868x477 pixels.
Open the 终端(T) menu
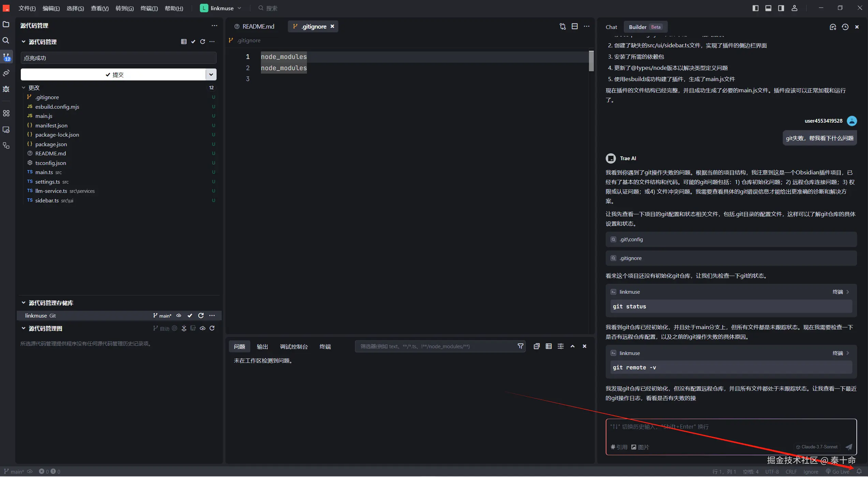[x=149, y=8]
